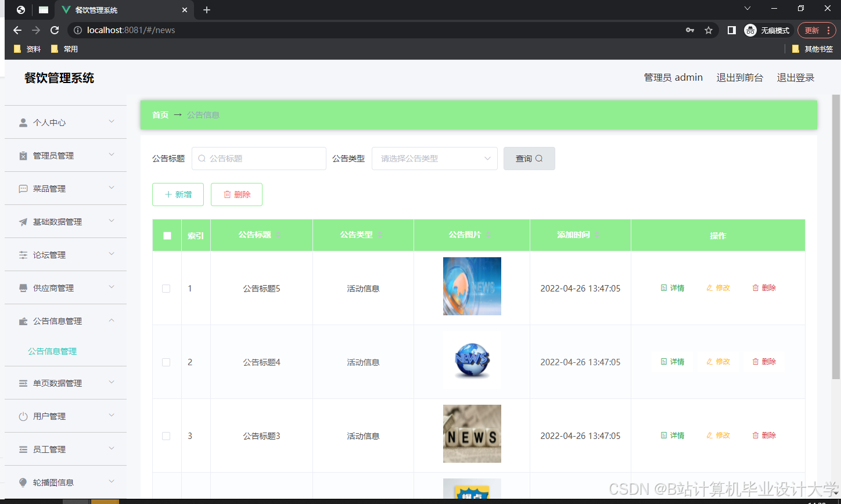Switch to the 餐饮管理系统 browser tab
Image resolution: width=841 pixels, height=504 pixels.
tap(124, 10)
